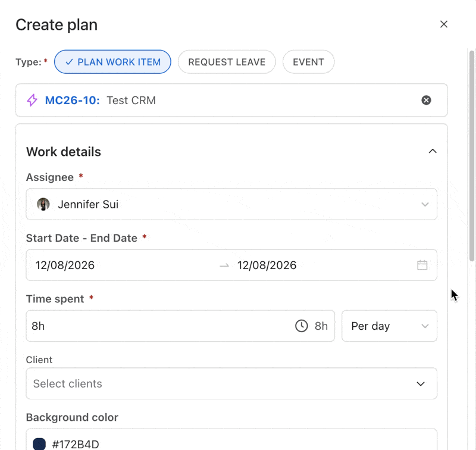The width and height of the screenshot is (476, 450).
Task: Remove the MC26-10 Test CRM work item
Action: click(x=426, y=100)
